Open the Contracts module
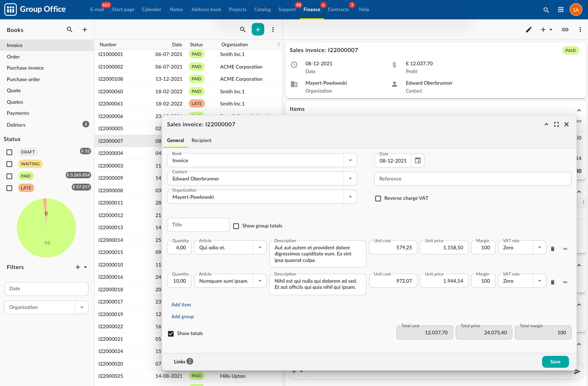The height and width of the screenshot is (386, 588). (x=338, y=9)
